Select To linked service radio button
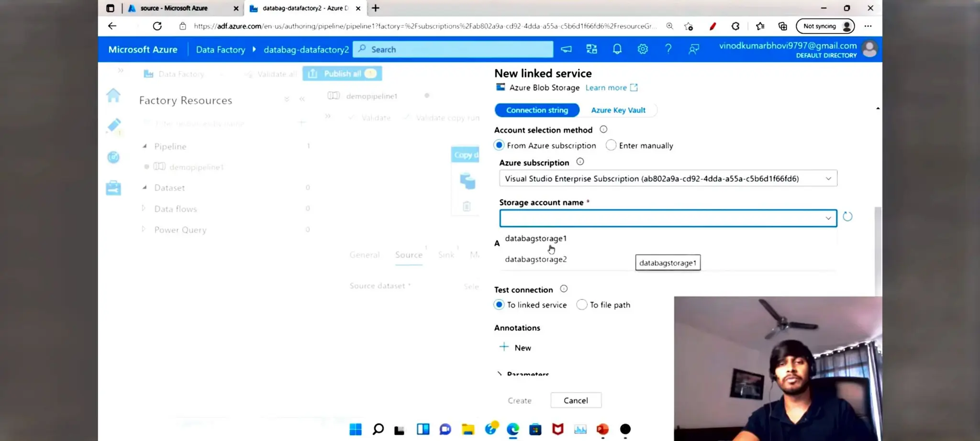980x441 pixels. tap(499, 305)
